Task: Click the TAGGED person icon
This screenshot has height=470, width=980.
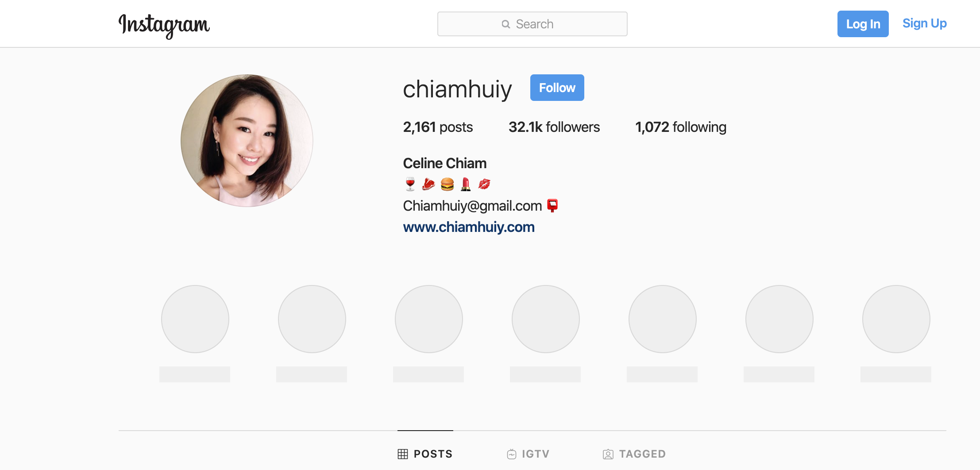Action: pyautogui.click(x=608, y=454)
